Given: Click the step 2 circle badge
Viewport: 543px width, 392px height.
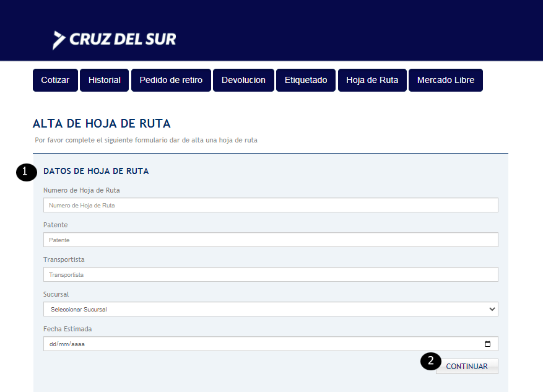Looking at the screenshot, I should point(431,362).
